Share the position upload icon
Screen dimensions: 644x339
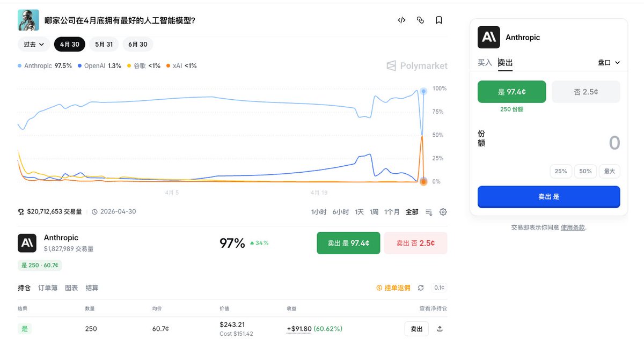click(x=440, y=329)
